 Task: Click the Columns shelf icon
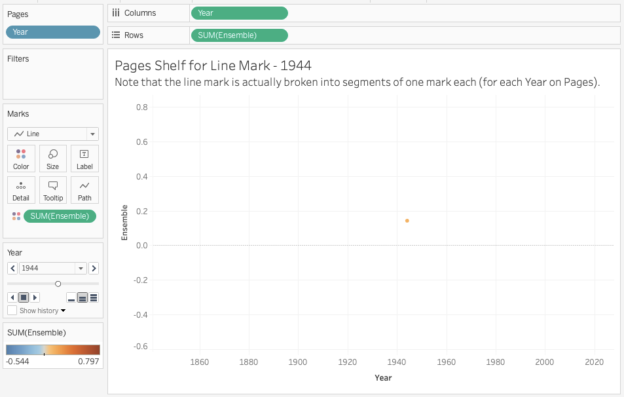pos(116,13)
